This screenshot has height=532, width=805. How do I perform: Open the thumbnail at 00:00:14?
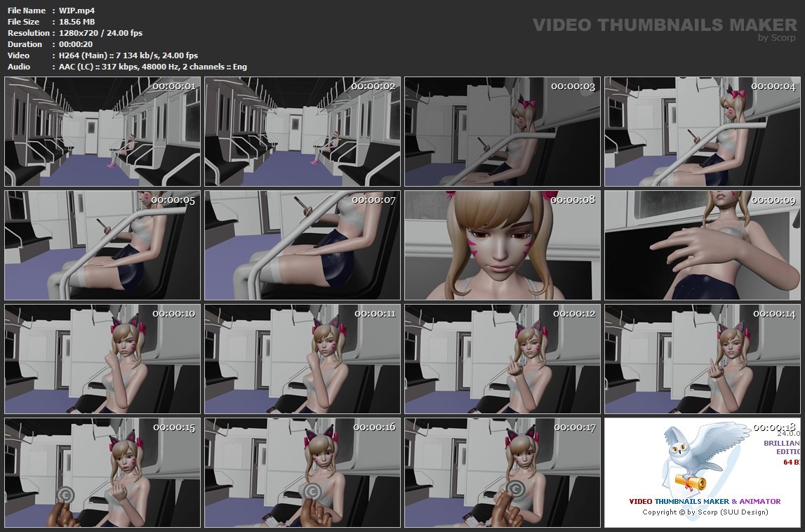coord(702,359)
